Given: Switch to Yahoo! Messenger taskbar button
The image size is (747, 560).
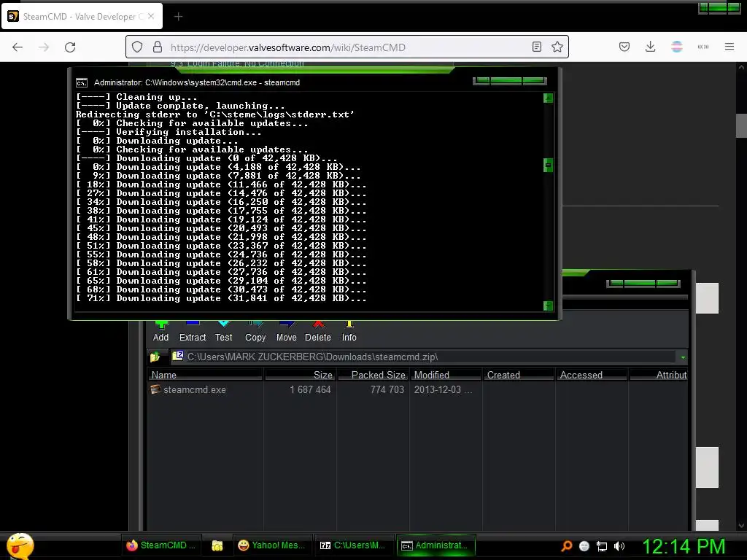Looking at the screenshot, I should pyautogui.click(x=272, y=545).
